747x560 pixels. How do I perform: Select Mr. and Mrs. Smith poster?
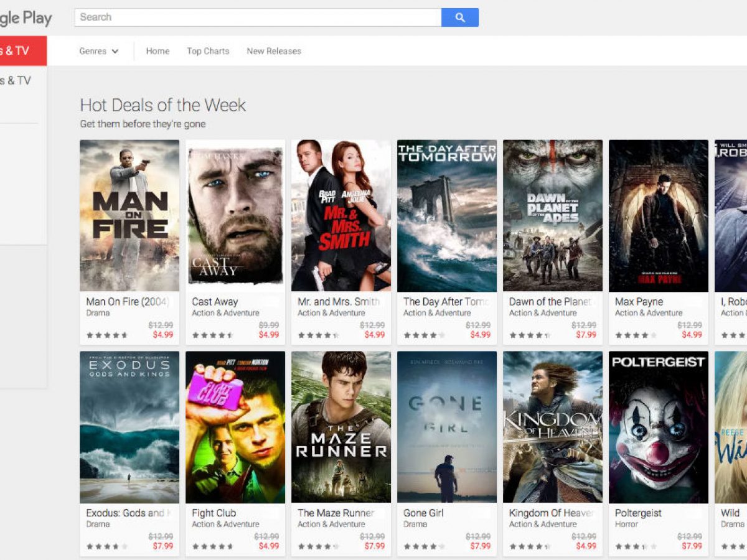pos(341,215)
